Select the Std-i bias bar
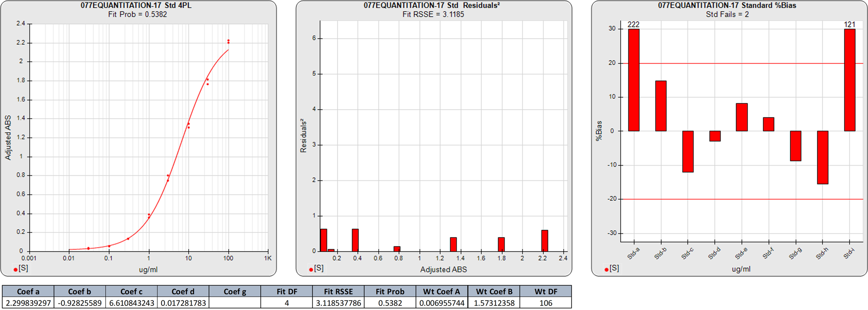 click(x=850, y=80)
